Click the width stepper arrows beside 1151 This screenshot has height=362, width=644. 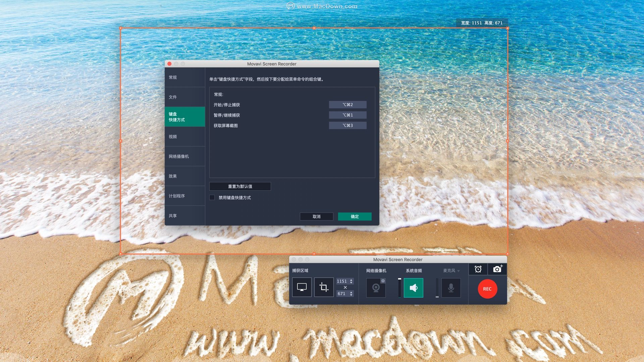pyautogui.click(x=351, y=281)
